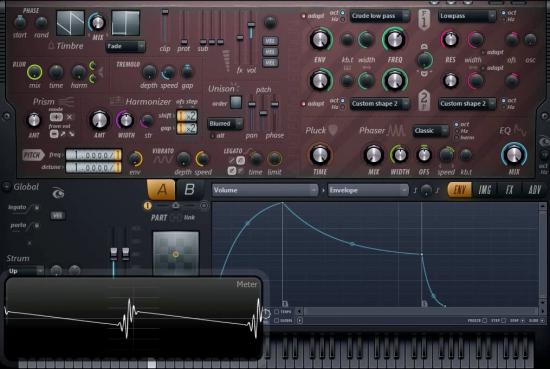The height and width of the screenshot is (369, 550).
Task: Enable the GLOBAL checkbox in envelope editor
Action: tap(276, 320)
